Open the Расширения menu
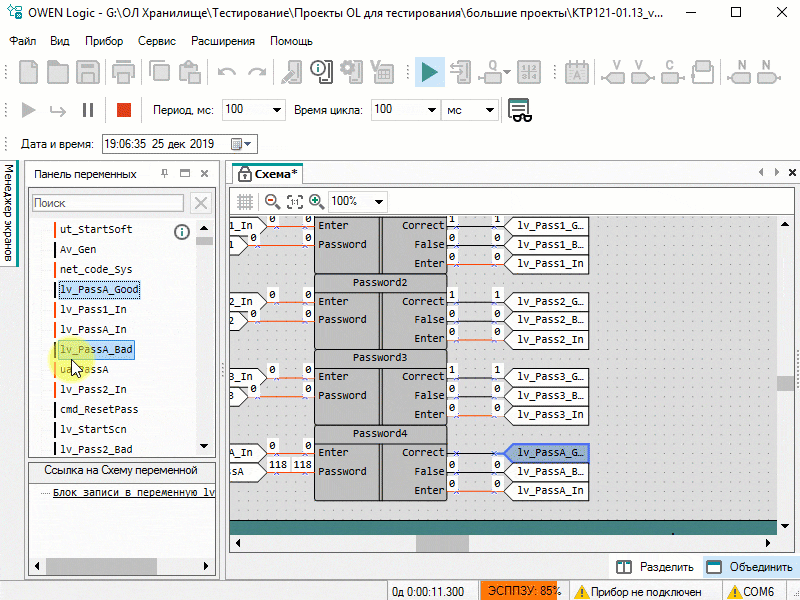 223,41
